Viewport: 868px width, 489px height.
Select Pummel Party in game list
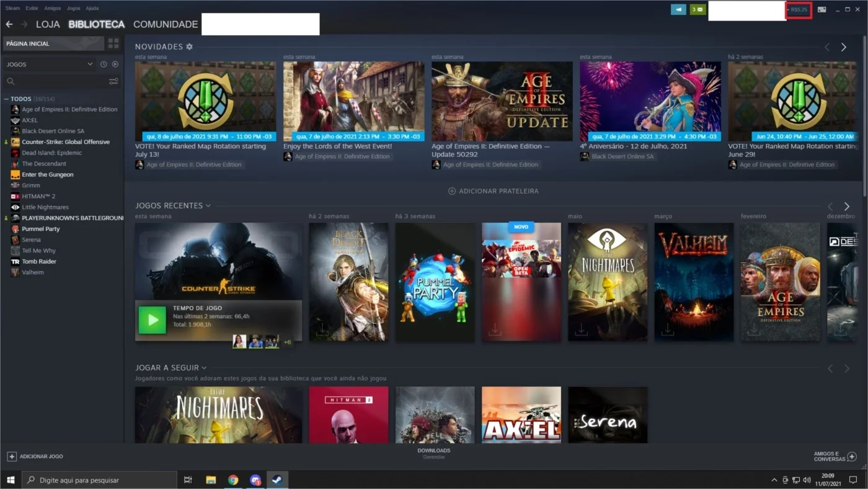click(x=41, y=229)
